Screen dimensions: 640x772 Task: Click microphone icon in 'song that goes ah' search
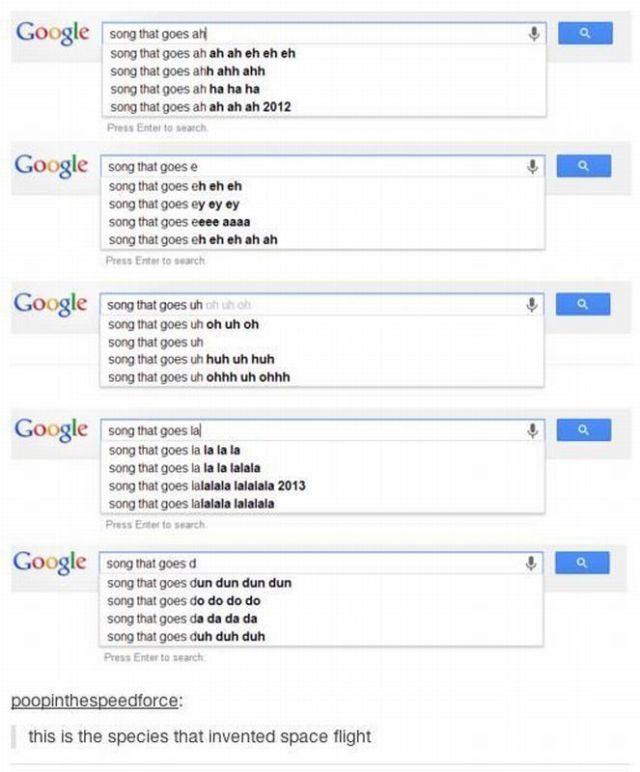[535, 32]
